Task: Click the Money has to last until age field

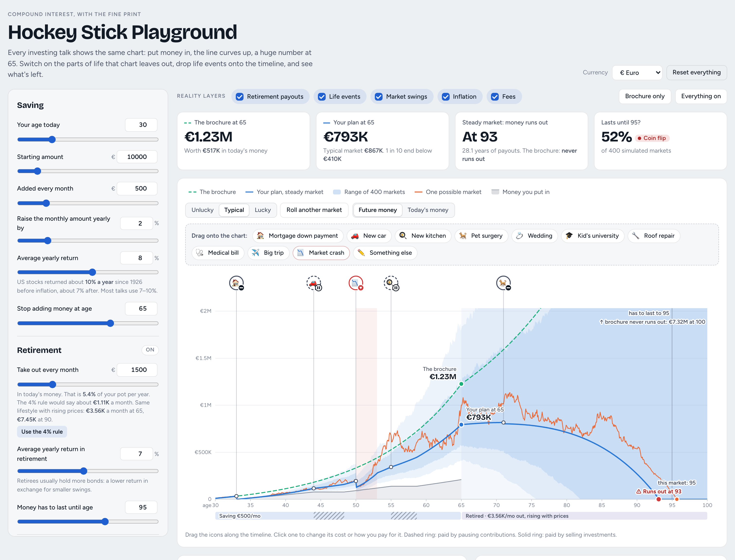Action: tap(141, 508)
